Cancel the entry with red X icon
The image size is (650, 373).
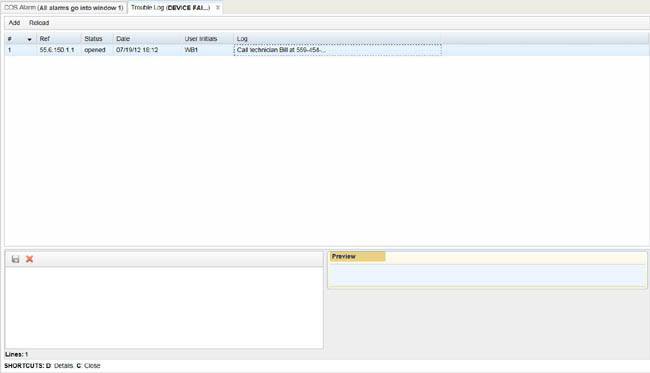coord(29,259)
